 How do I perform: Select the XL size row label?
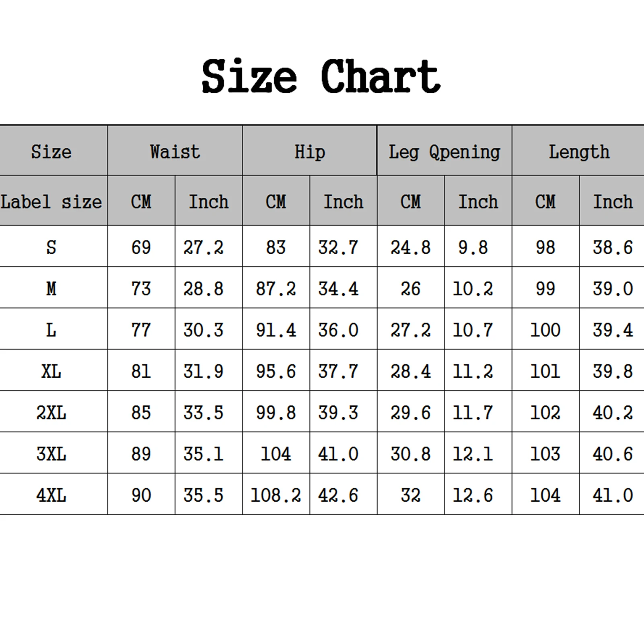[x=51, y=371]
